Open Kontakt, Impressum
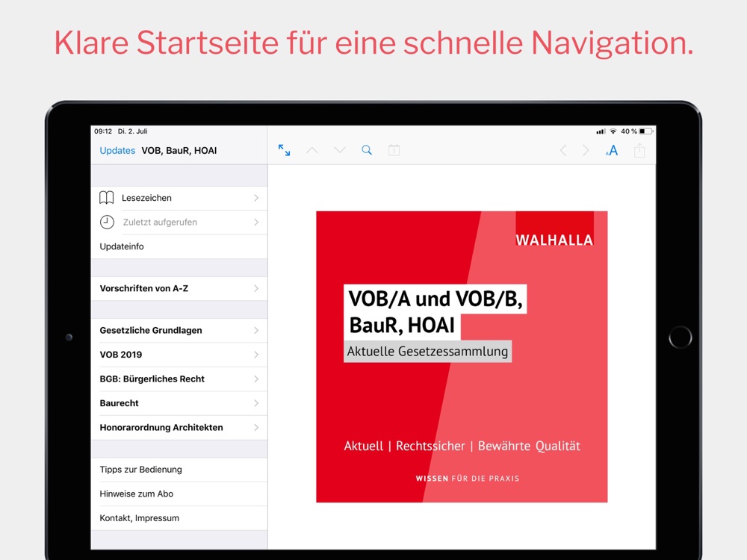Image resolution: width=747 pixels, height=560 pixels. click(179, 517)
